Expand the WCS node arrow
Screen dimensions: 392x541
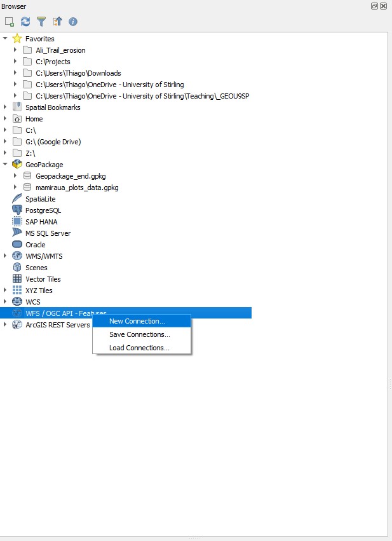coord(5,301)
